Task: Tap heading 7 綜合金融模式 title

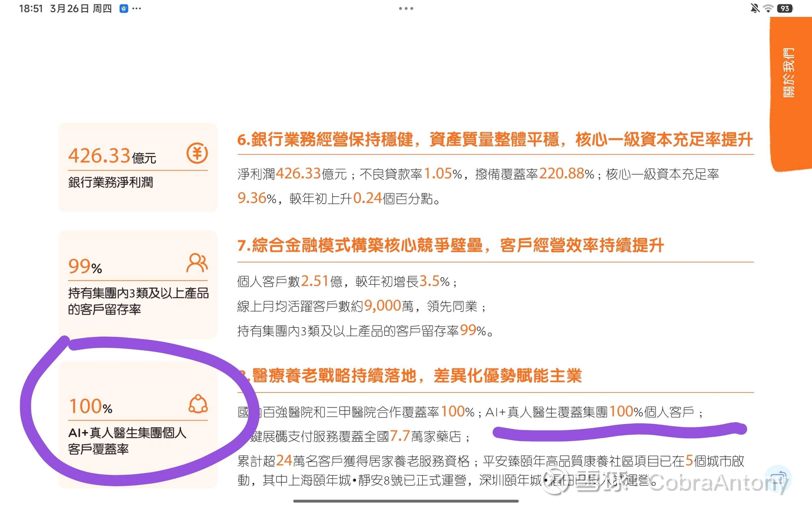Action: (x=450, y=245)
